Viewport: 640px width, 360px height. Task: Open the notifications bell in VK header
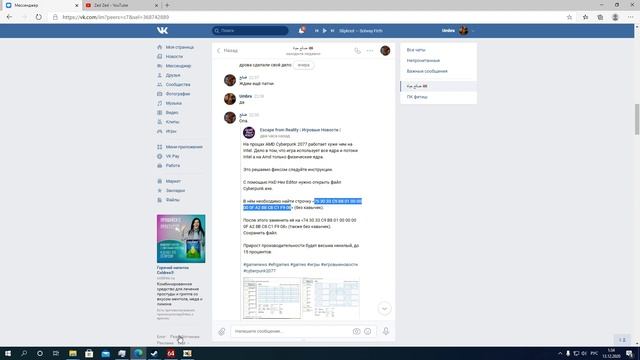tap(301, 31)
